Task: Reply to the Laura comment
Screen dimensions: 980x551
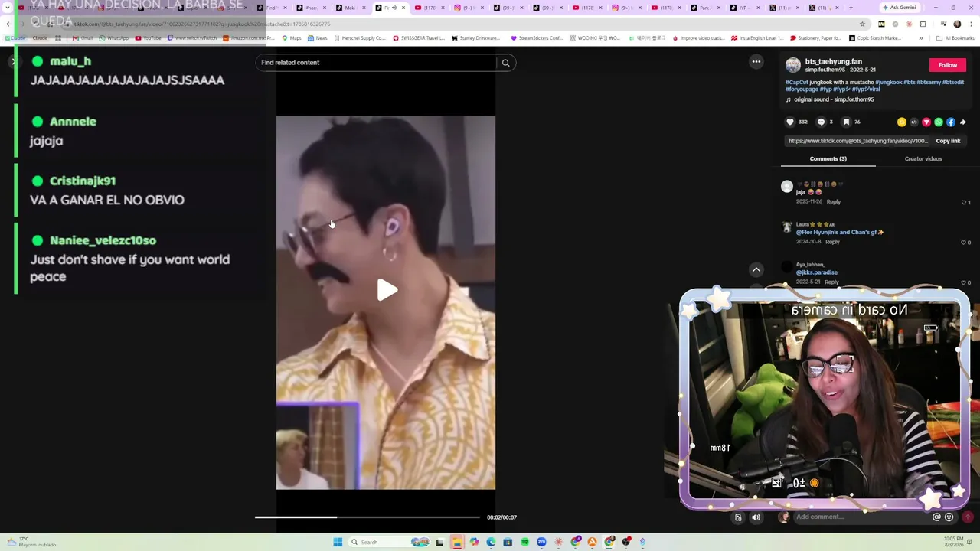Action: click(x=832, y=242)
